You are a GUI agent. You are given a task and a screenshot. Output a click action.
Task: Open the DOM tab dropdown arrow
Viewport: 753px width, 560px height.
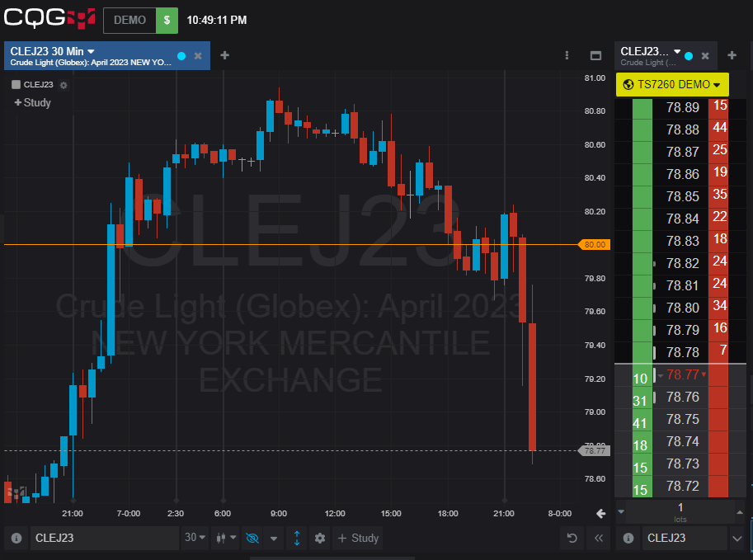(x=677, y=51)
